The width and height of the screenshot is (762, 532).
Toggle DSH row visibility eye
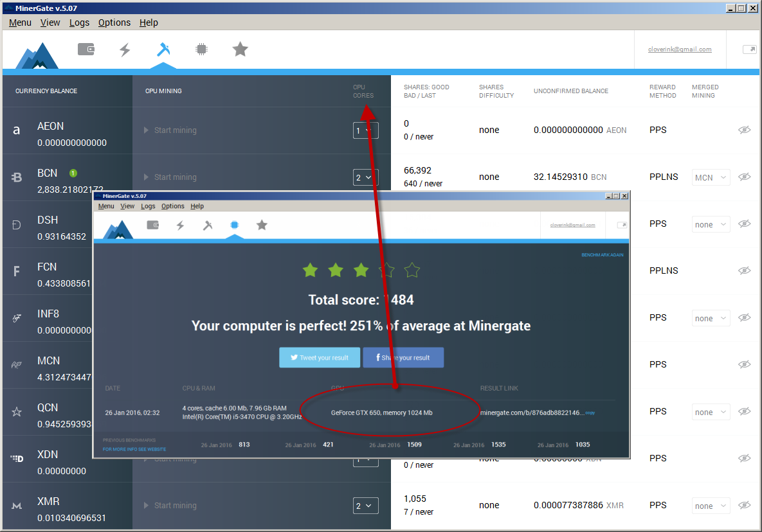(745, 224)
